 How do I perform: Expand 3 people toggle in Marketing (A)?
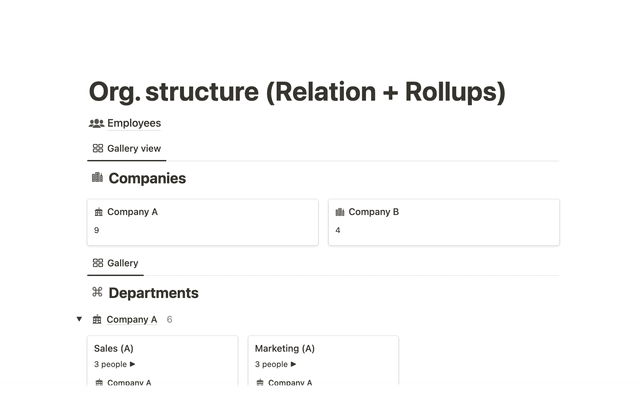(x=293, y=364)
